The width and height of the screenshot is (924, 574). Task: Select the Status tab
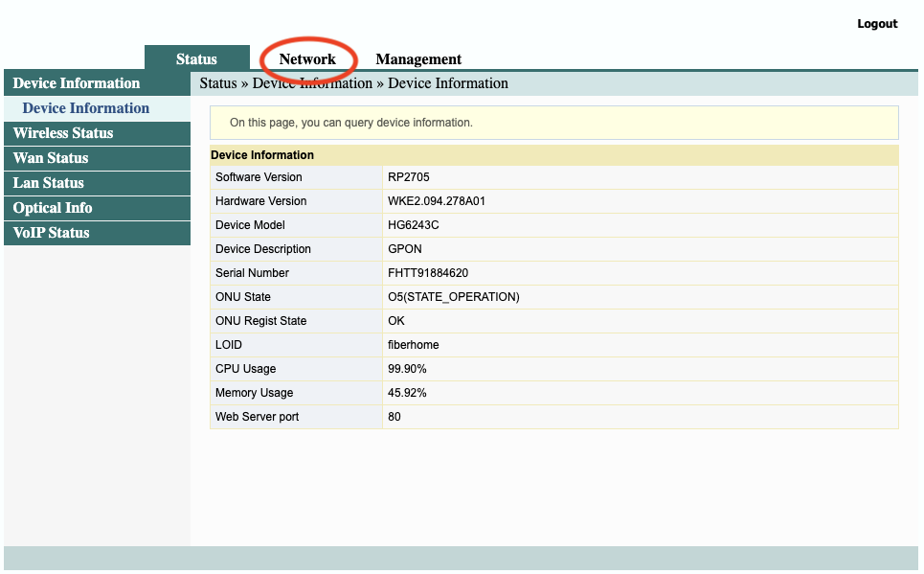[196, 58]
